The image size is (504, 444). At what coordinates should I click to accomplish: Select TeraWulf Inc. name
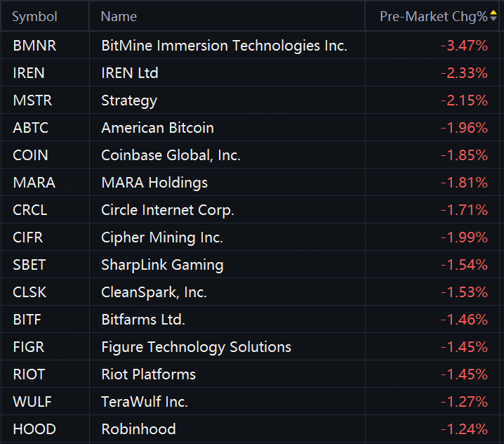point(145,402)
